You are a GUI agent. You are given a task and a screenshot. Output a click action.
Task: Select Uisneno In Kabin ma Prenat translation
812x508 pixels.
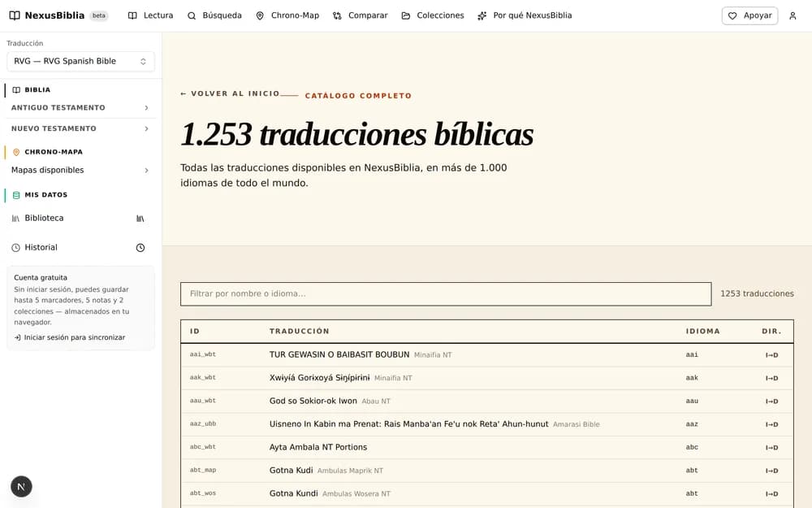point(408,424)
